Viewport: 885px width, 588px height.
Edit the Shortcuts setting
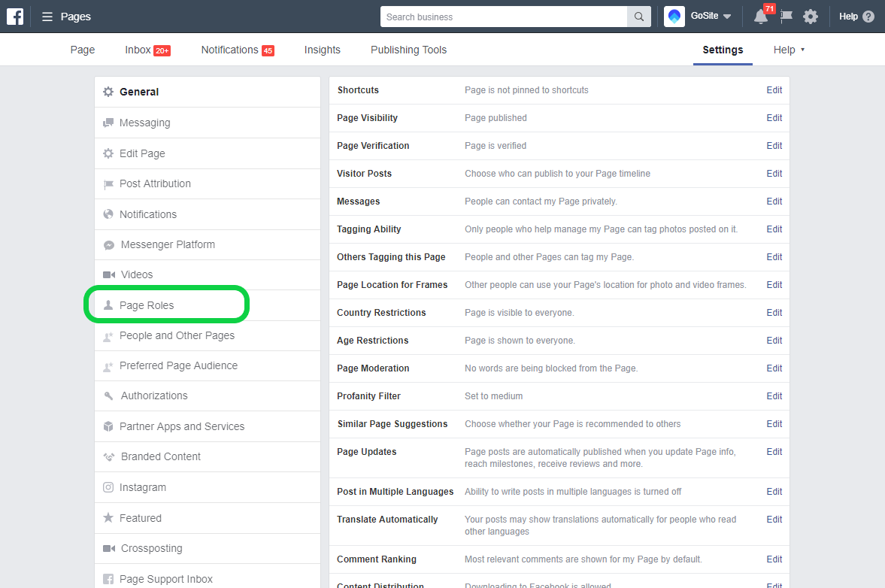[774, 90]
